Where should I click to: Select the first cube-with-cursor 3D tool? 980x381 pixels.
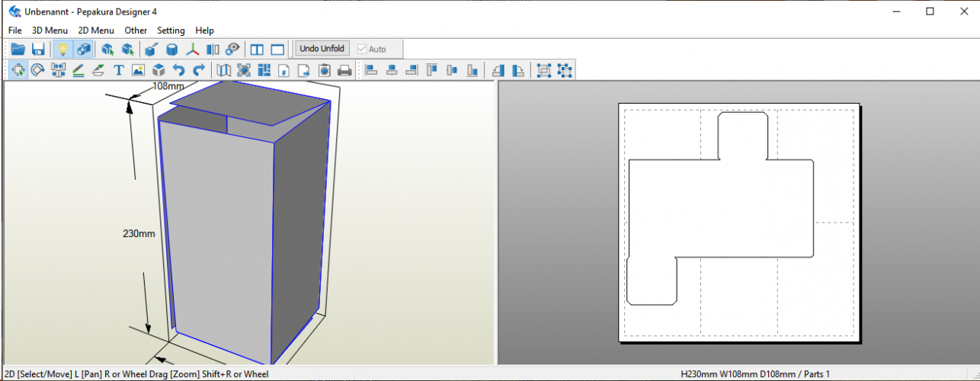tap(107, 50)
